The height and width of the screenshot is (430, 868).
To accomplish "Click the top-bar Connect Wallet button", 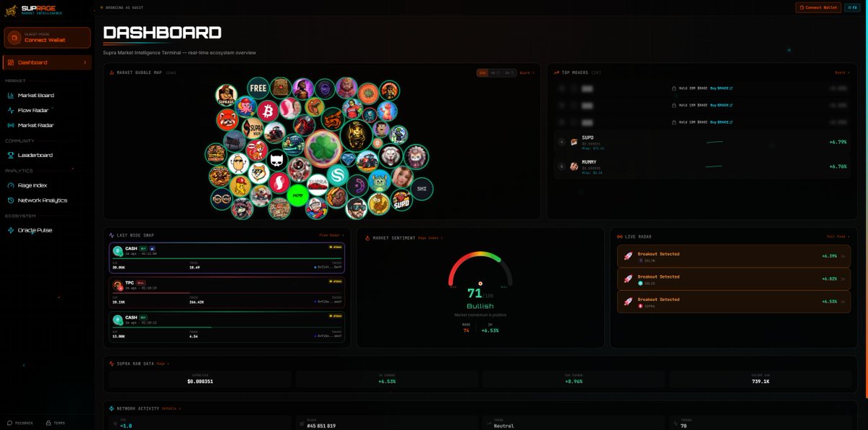I will pos(818,7).
